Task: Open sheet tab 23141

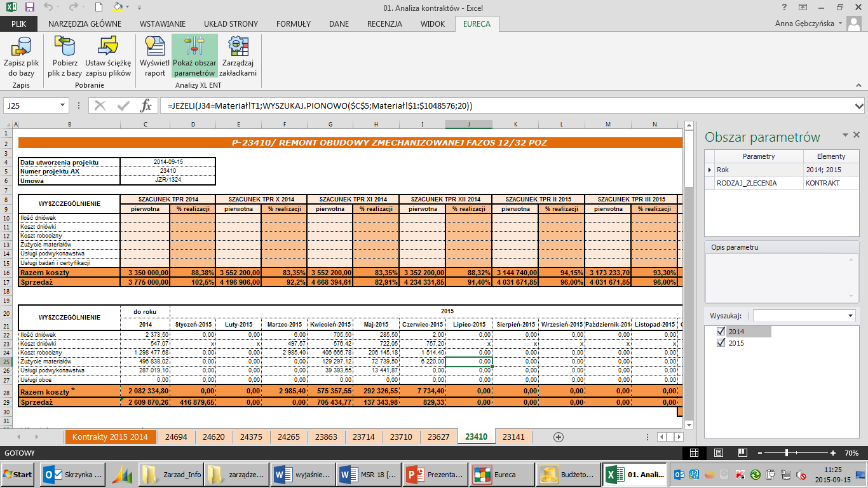Action: coord(513,437)
